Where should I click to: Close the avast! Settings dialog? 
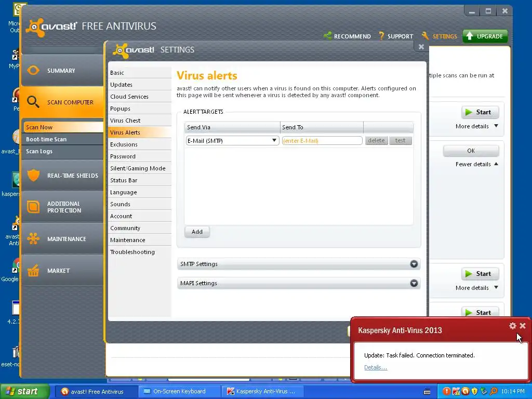coord(421,47)
